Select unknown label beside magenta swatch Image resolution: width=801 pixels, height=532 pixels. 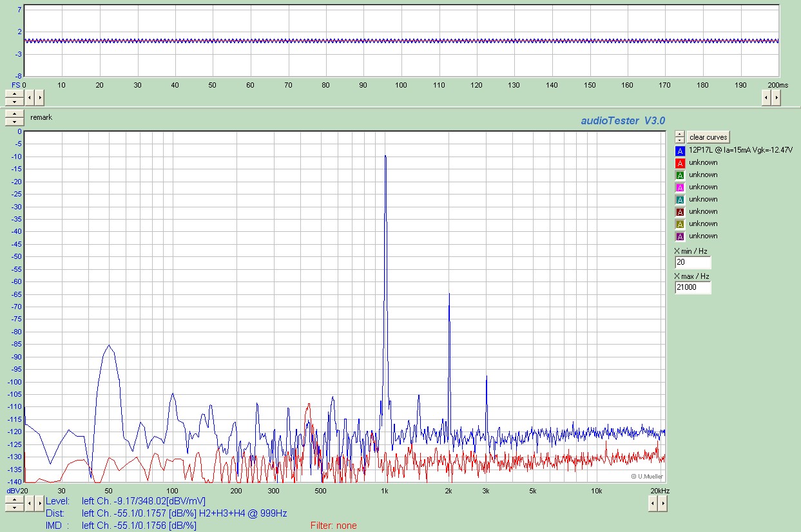click(703, 187)
